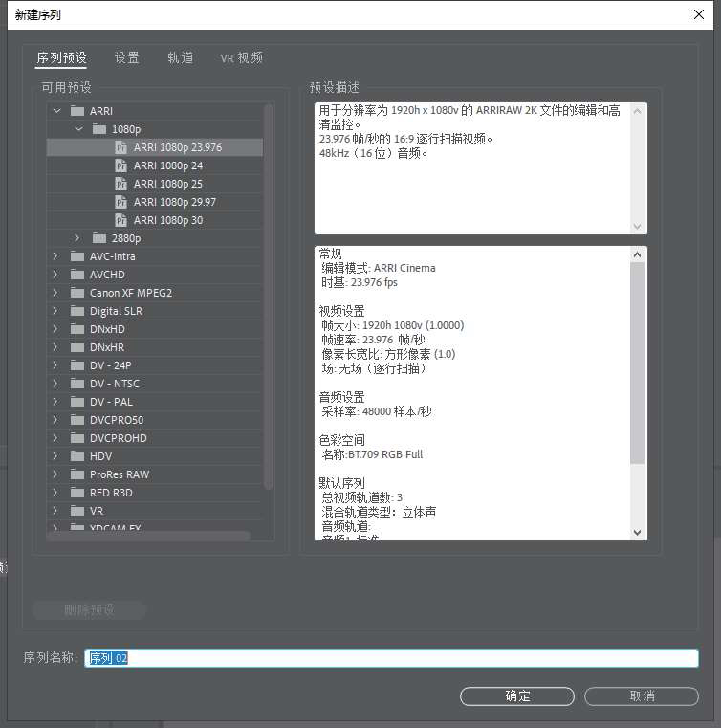Viewport: 721px width, 728px height.
Task: Collapse the ARRI preset folder
Action: coord(56,111)
